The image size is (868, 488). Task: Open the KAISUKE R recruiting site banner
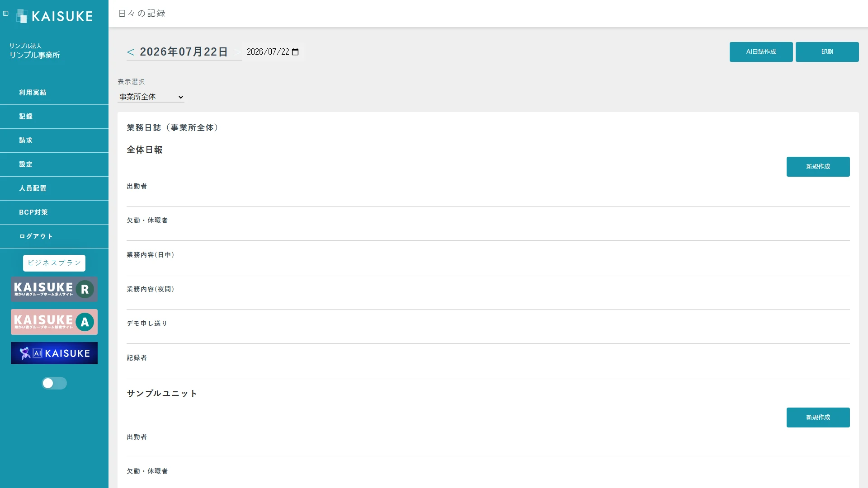click(x=54, y=289)
